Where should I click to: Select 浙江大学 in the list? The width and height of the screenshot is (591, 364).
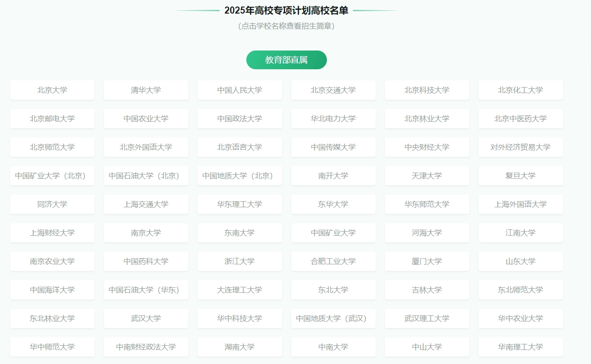point(240,261)
